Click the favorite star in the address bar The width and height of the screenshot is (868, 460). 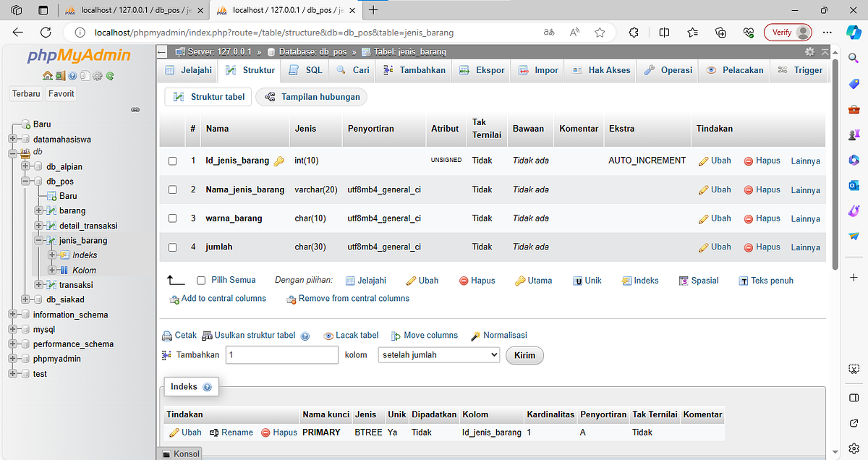pos(600,33)
